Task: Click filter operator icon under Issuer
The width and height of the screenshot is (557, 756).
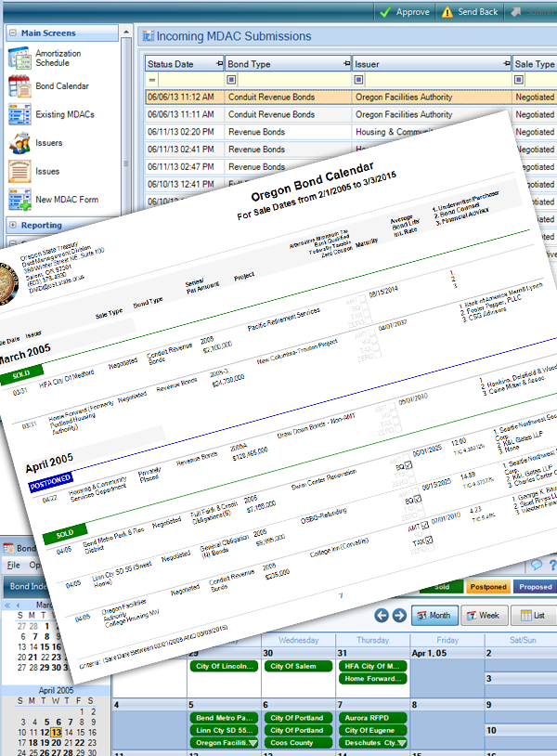Action: [x=358, y=80]
